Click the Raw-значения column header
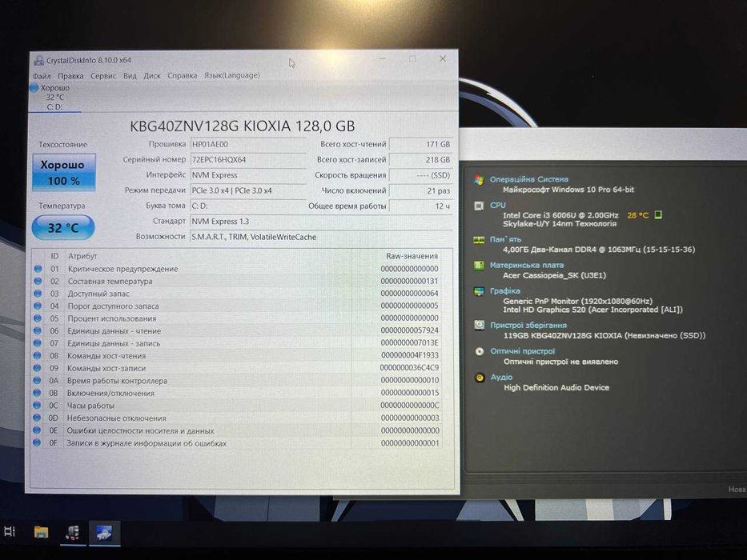This screenshot has width=747, height=560. (x=412, y=256)
